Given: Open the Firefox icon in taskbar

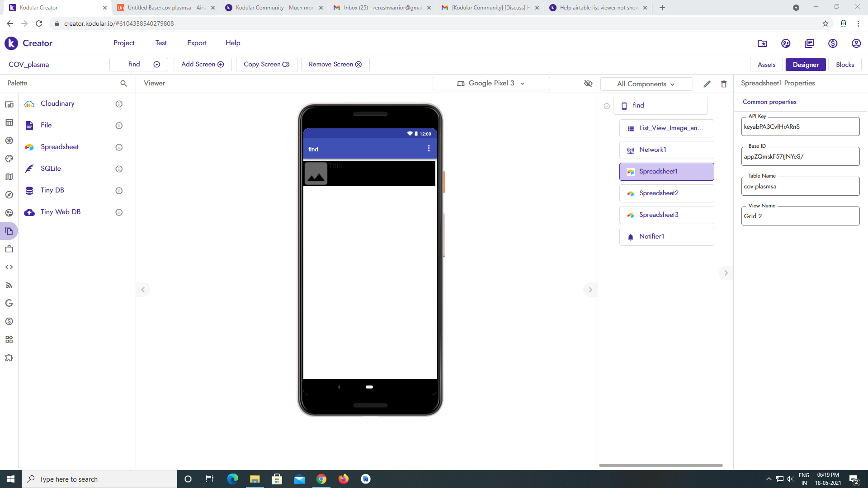Looking at the screenshot, I should 344,479.
